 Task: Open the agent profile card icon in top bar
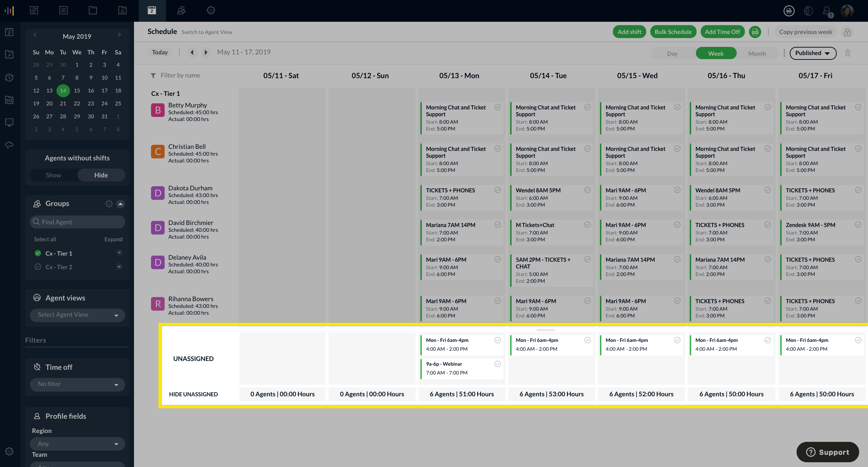click(122, 11)
